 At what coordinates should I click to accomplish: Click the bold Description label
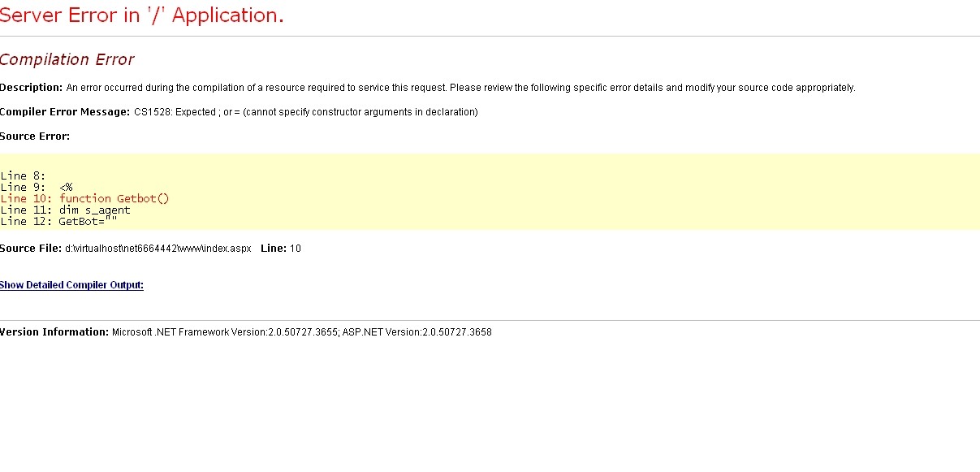click(31, 88)
